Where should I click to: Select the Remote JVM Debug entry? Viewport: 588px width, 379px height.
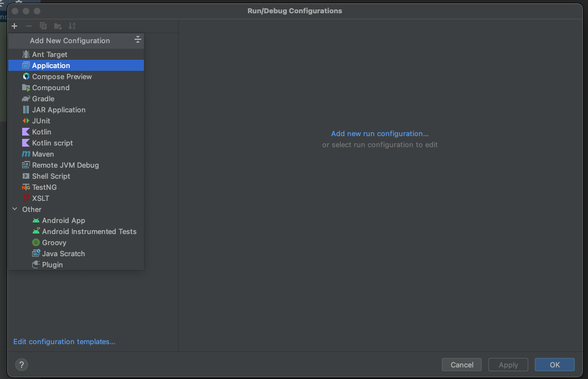(65, 165)
